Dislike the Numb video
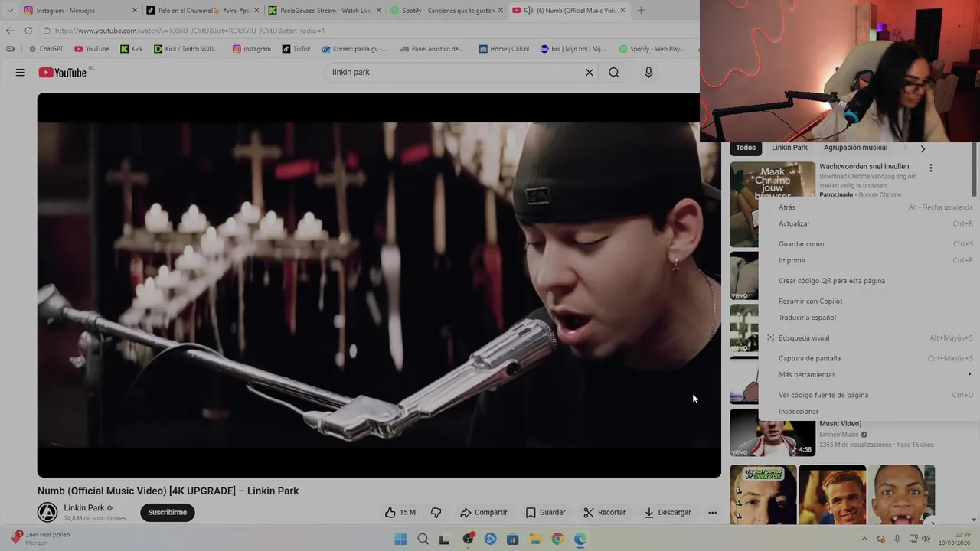Screen dimensions: 980x551 [436, 513]
